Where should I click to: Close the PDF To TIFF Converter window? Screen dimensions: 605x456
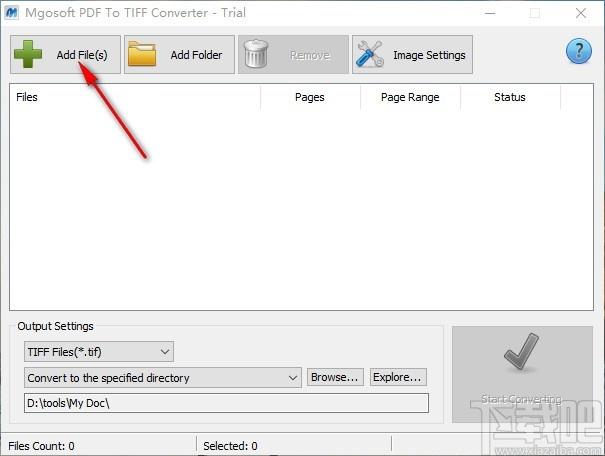(x=581, y=13)
